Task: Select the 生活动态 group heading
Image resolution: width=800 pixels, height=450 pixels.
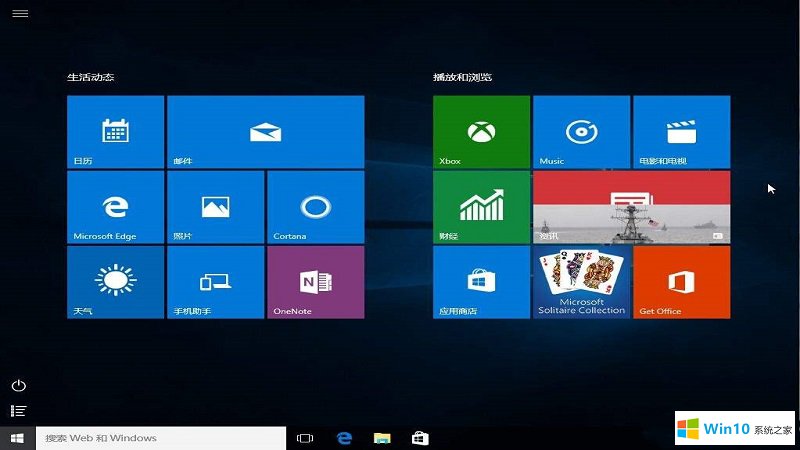Action: 90,77
